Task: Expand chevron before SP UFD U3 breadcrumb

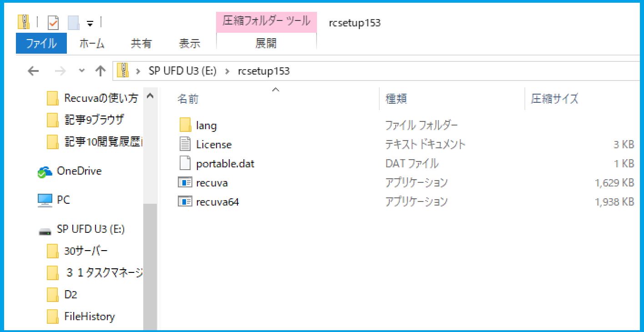Action: point(139,71)
